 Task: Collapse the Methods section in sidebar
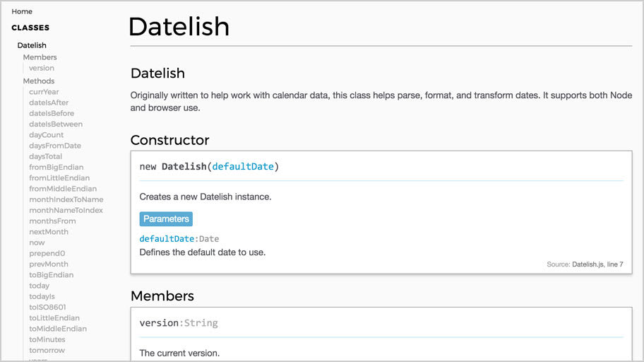pos(38,81)
